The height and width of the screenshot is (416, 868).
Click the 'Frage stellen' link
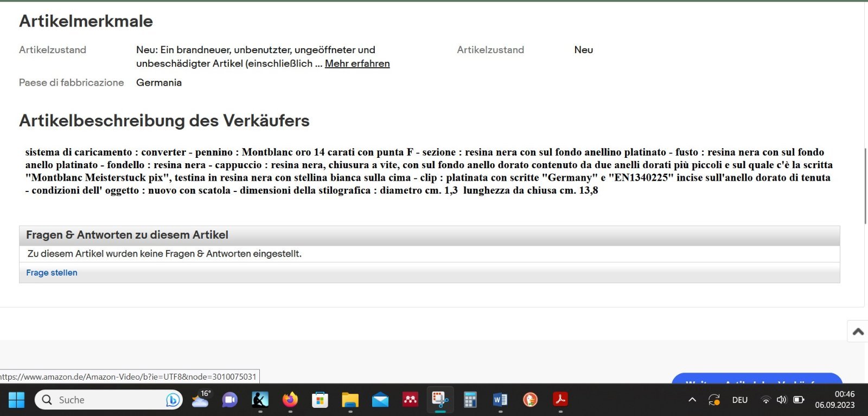click(x=52, y=273)
